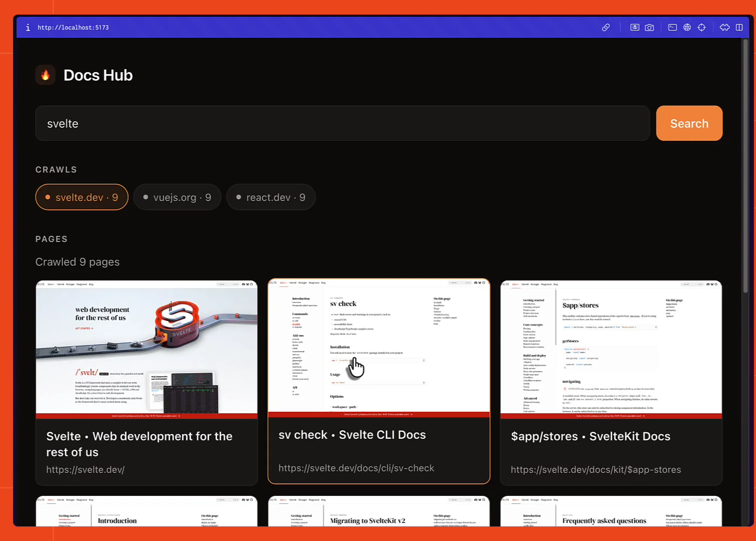The image size is (756, 541).
Task: Click the sv check • Svelte CLI Docs title
Action: click(x=352, y=435)
